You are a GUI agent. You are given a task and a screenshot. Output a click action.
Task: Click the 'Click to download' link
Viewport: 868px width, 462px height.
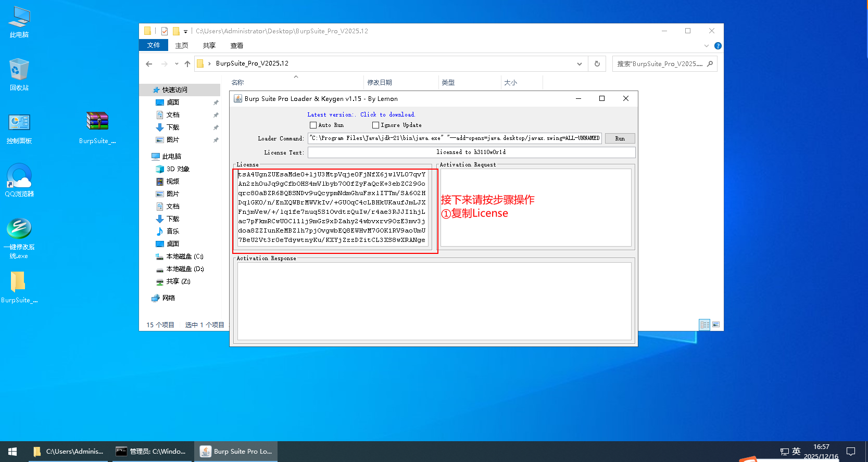pos(387,114)
